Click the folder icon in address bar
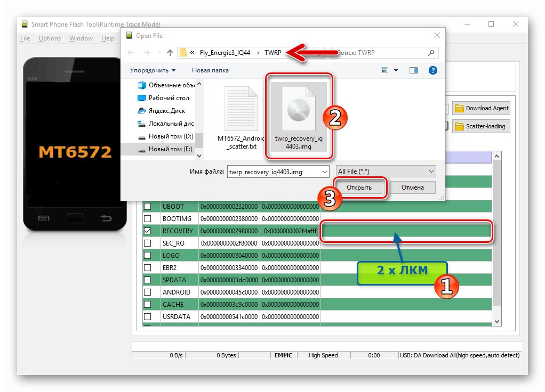This screenshot has width=545, height=392. 183,53
